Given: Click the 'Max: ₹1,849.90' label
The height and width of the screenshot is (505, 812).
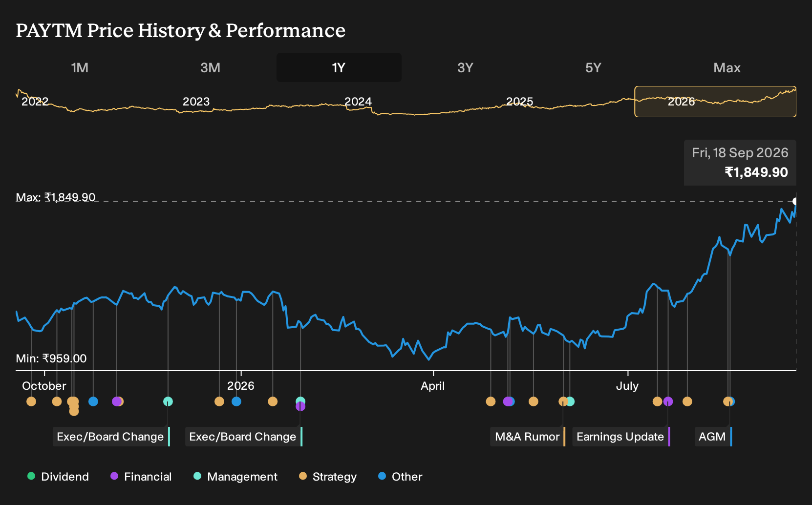Looking at the screenshot, I should coord(56,197).
